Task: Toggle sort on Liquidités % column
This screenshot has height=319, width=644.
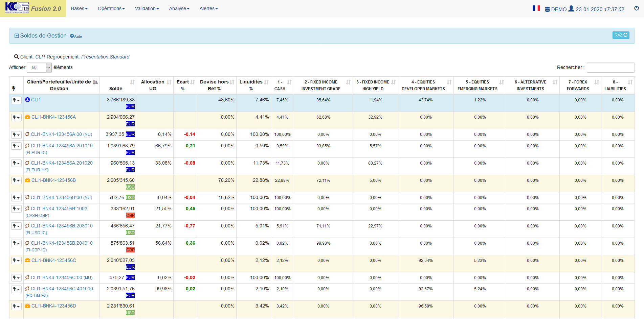Action: (266, 82)
